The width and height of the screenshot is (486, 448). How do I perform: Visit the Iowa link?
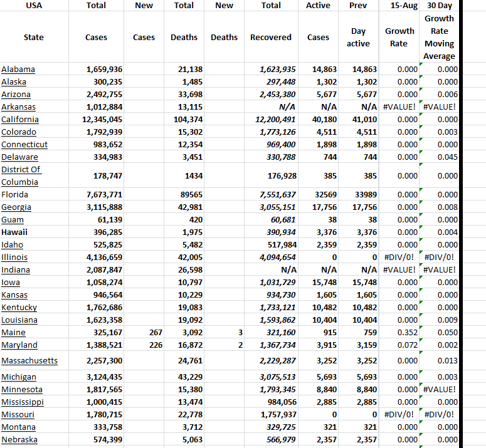[11, 283]
